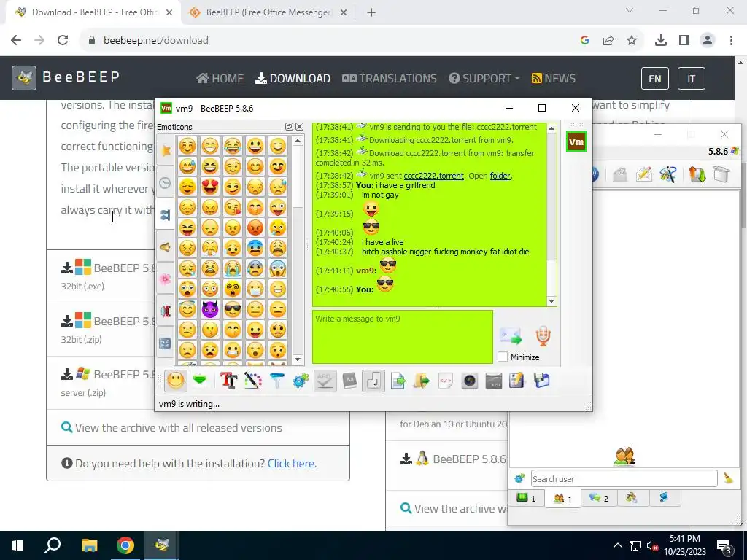Send the message with envelope arrow icon
Screen dimensions: 747x560
point(511,336)
